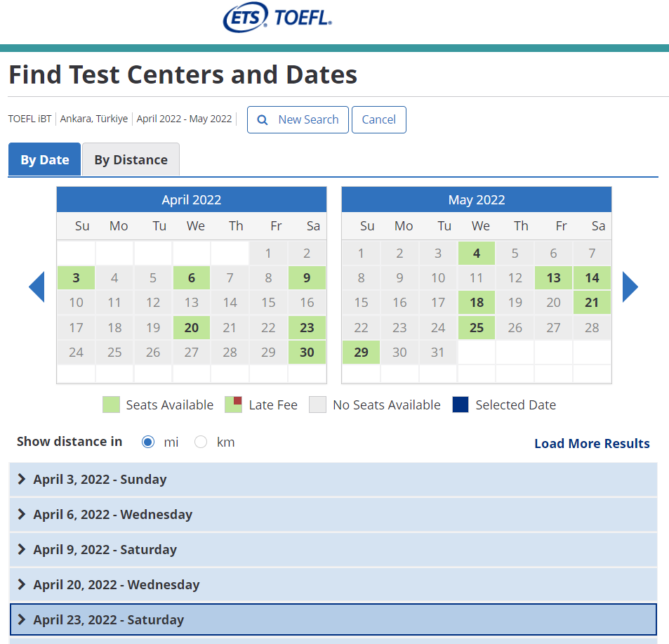The image size is (669, 644).
Task: Click the Selected Date navy legend swatch
Action: click(x=461, y=405)
